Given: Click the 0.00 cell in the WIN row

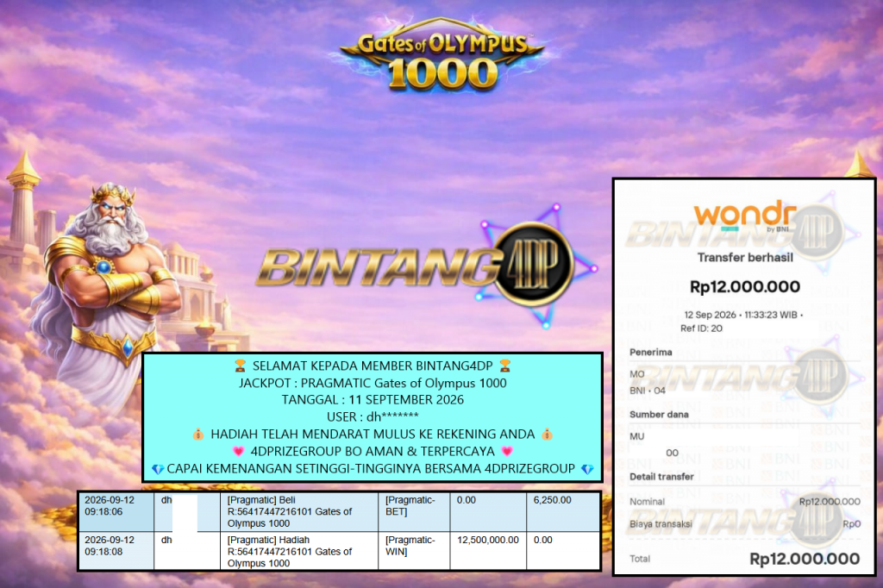Looking at the screenshot, I should 563,551.
